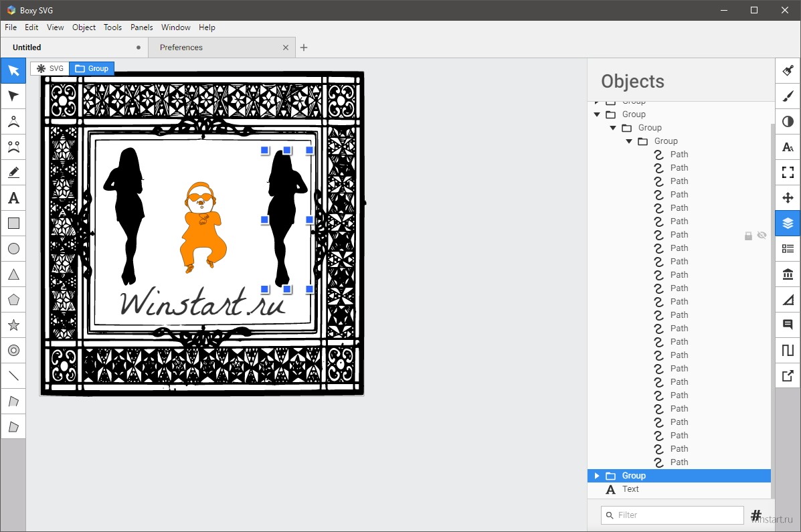Screen dimensions: 801x532
Task: Click the SVG breadcrumb button
Action: [50, 68]
